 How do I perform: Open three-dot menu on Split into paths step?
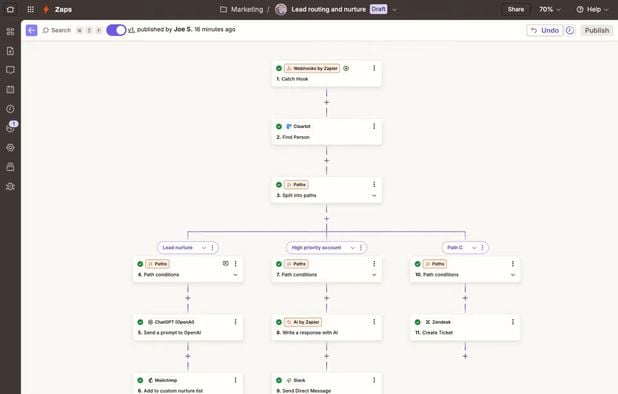click(374, 184)
